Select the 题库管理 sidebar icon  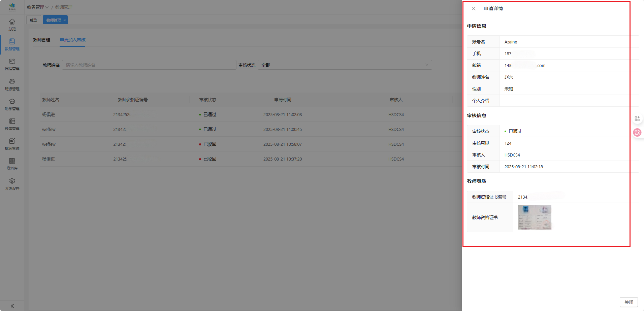pos(12,124)
